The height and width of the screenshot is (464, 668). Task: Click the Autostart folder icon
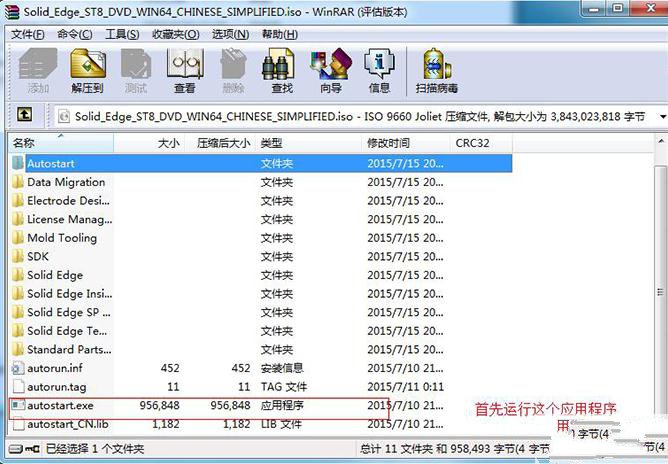[x=18, y=163]
